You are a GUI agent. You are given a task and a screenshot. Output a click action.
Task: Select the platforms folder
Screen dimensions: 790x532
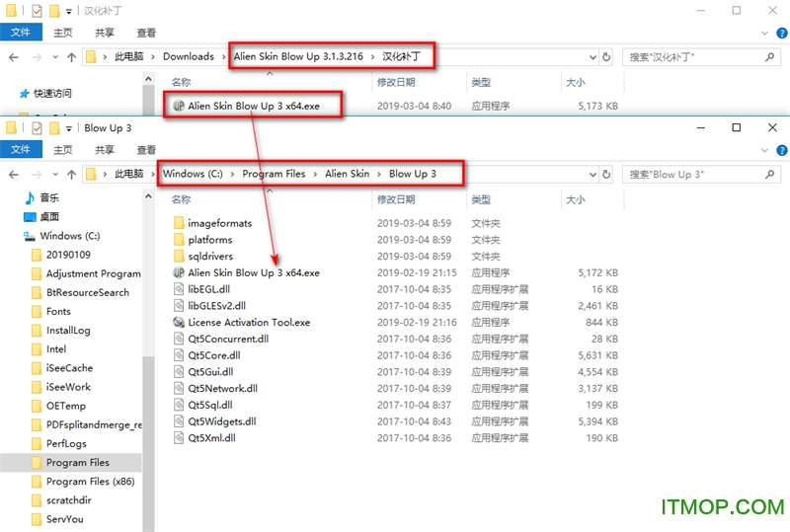210,240
